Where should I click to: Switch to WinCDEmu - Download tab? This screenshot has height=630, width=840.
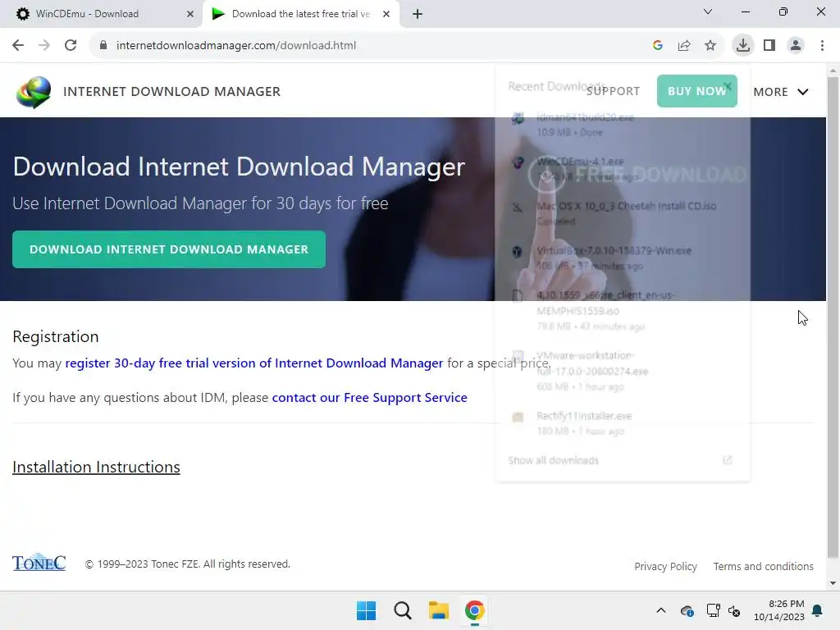click(x=102, y=14)
